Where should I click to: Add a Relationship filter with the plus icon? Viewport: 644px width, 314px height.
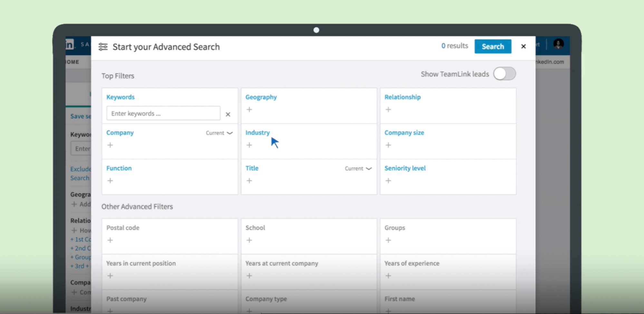[389, 109]
